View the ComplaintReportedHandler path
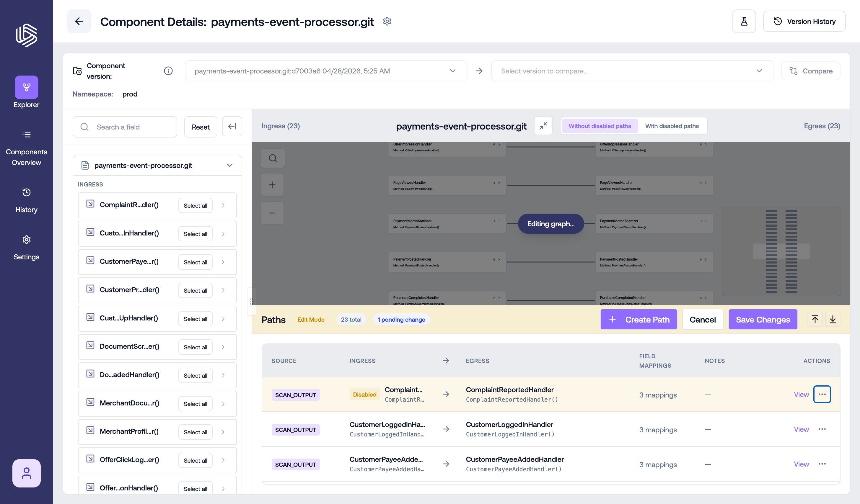 pos(801,394)
